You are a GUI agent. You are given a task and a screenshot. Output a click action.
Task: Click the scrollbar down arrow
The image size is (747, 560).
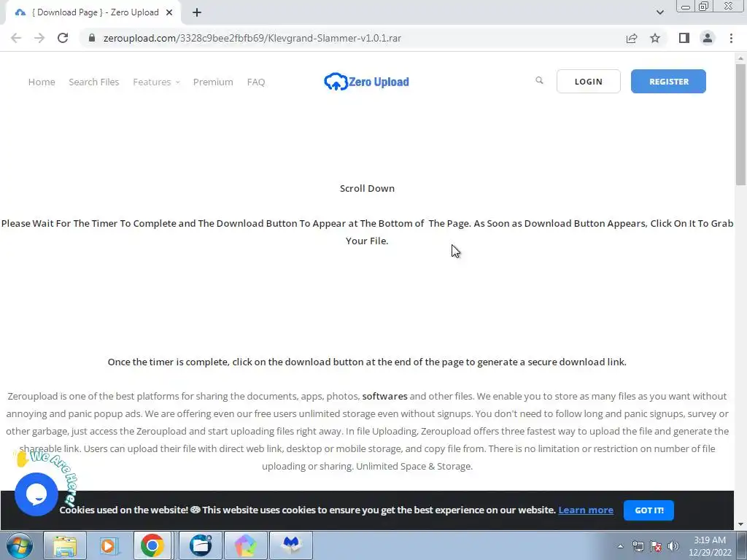point(740,524)
